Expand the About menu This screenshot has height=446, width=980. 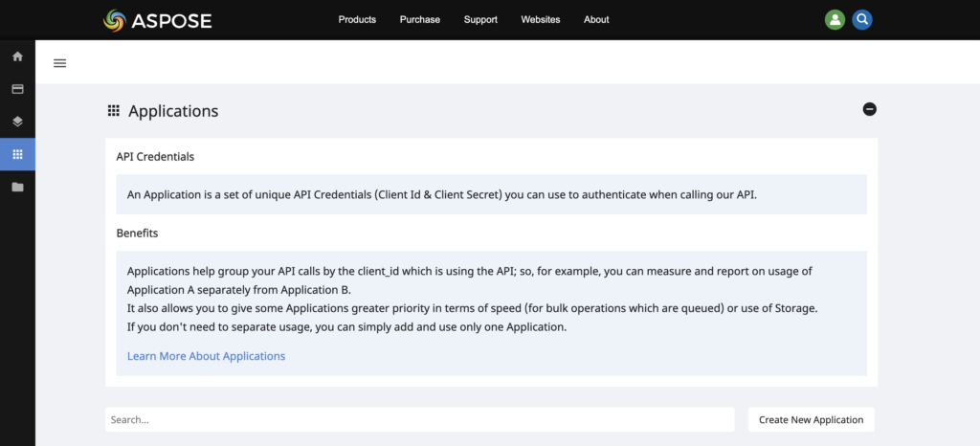(x=596, y=19)
